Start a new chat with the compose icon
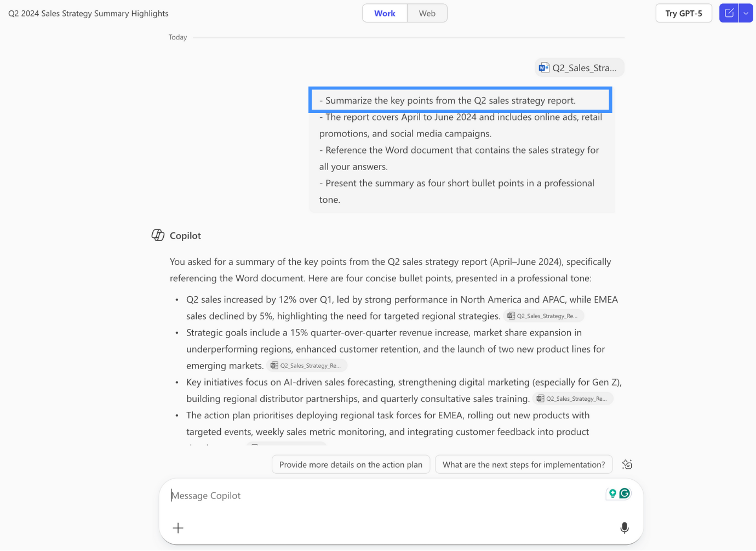Image resolution: width=756 pixels, height=551 pixels. tap(729, 13)
